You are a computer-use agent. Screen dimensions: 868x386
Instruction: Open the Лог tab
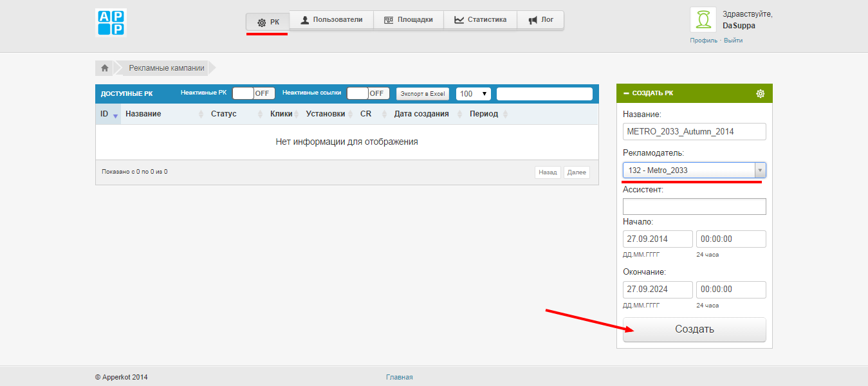[x=540, y=20]
